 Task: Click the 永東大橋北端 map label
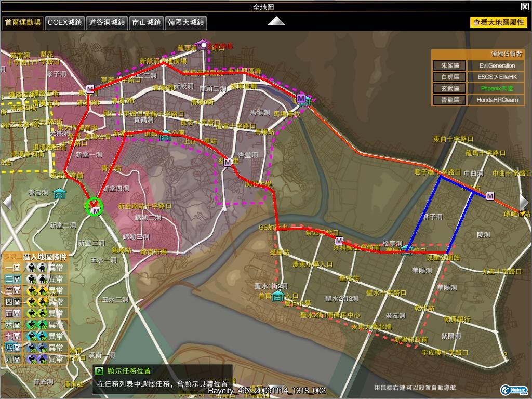(x=371, y=327)
